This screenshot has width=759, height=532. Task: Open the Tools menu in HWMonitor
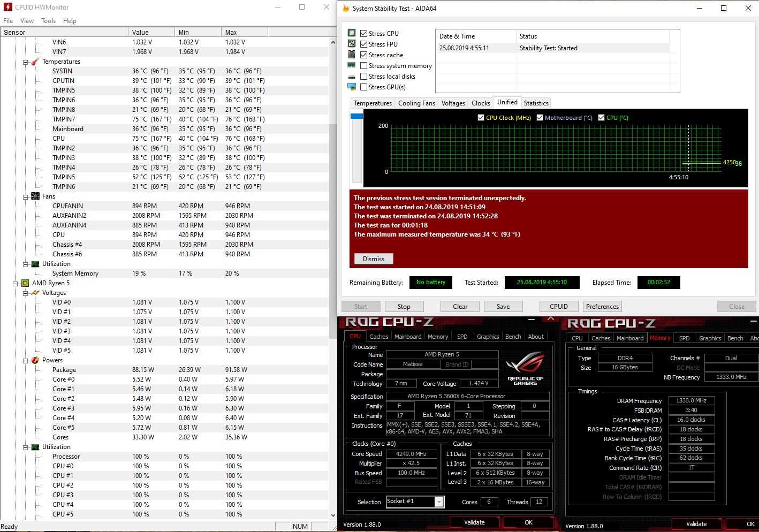tap(48, 21)
